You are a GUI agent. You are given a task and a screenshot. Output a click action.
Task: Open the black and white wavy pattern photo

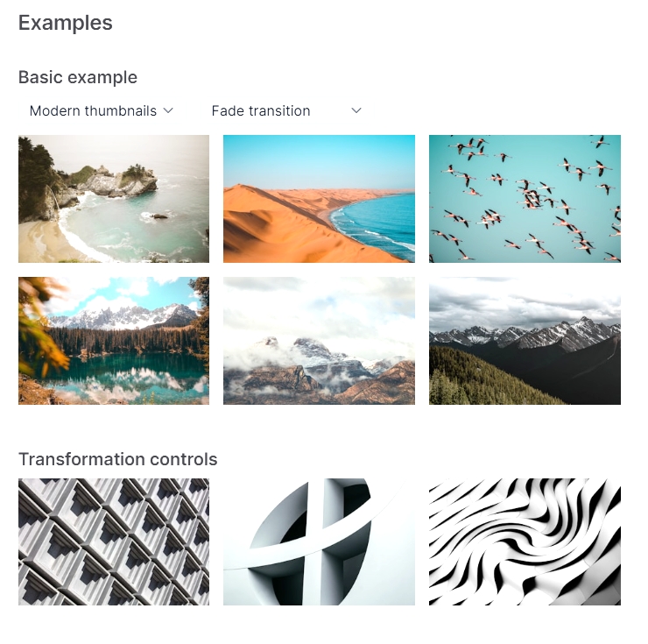525,541
